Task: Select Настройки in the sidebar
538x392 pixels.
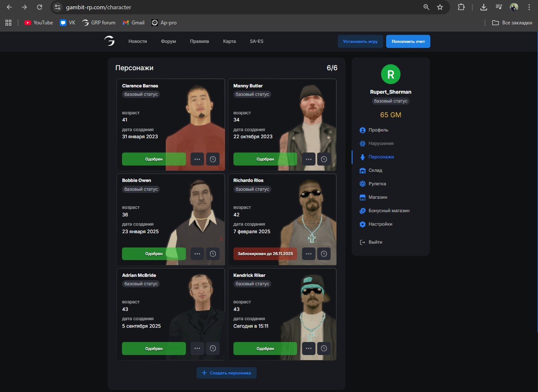Action: click(380, 224)
